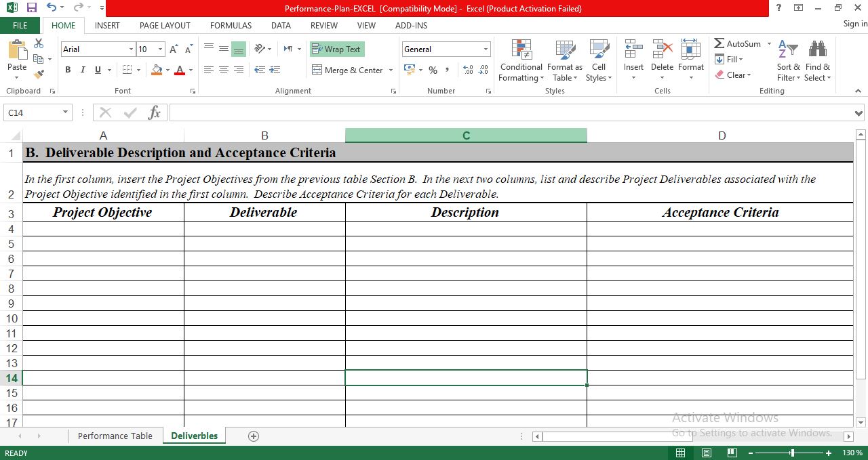Image resolution: width=868 pixels, height=460 pixels.
Task: Open the Number Format dropdown showing General
Action: pos(486,49)
